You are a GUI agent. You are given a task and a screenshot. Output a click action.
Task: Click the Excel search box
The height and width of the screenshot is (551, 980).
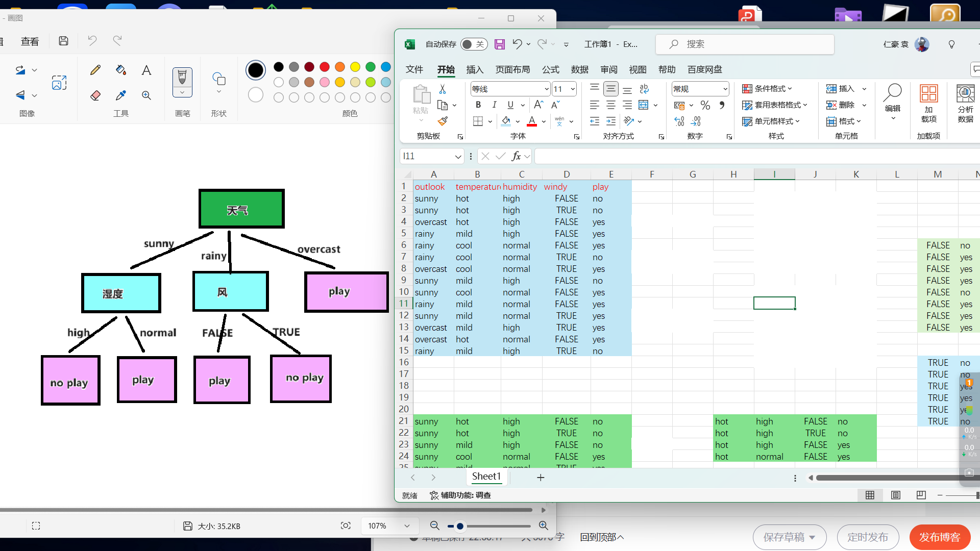[x=745, y=44]
